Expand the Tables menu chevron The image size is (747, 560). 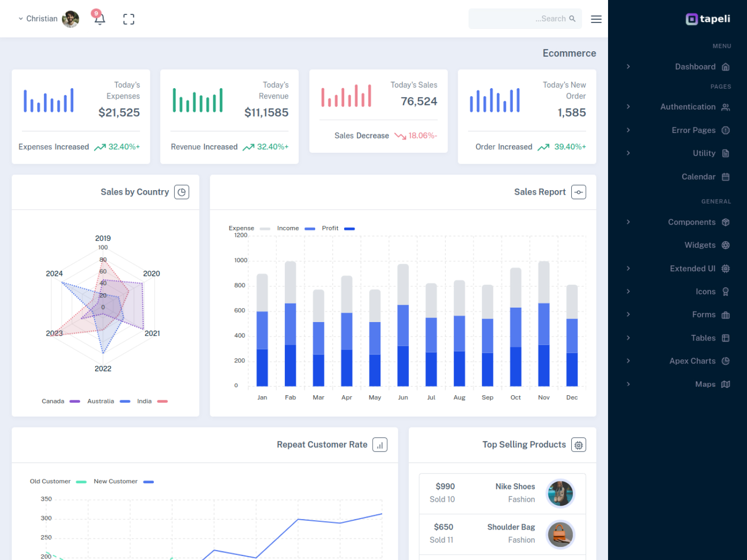(628, 338)
